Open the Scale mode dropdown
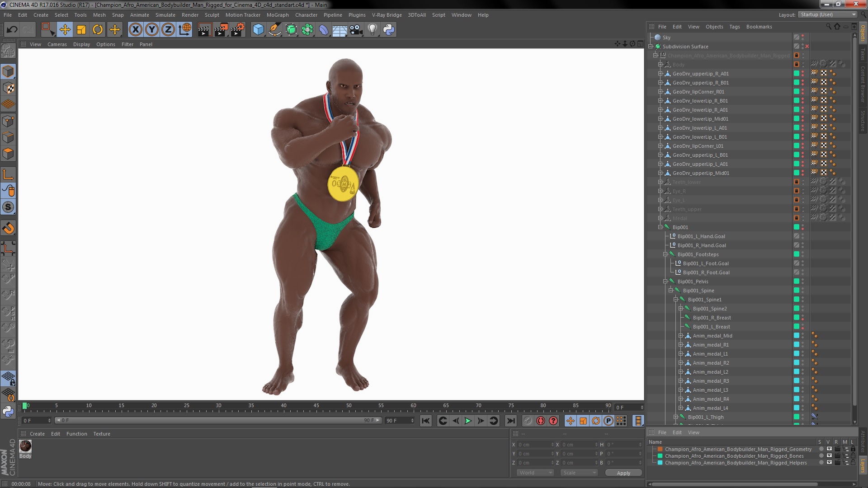This screenshot has height=488, width=868. point(579,473)
